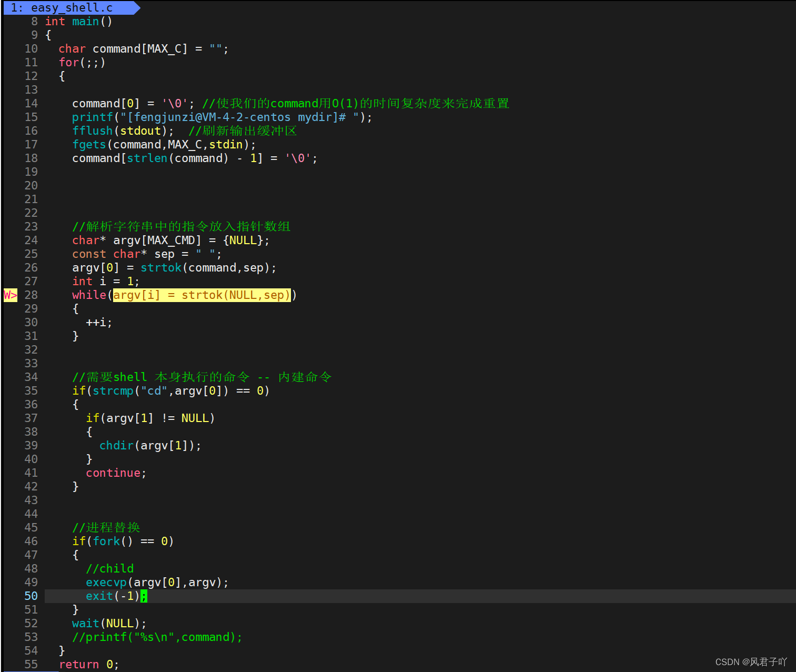Click commented '//printf("%s\n",command);' line
The width and height of the screenshot is (796, 672).
point(157,637)
